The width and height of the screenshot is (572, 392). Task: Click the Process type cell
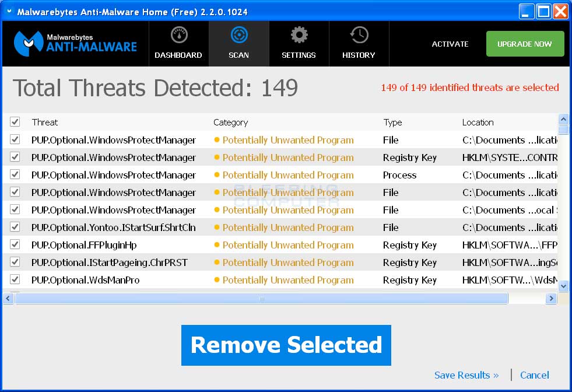[x=399, y=175]
